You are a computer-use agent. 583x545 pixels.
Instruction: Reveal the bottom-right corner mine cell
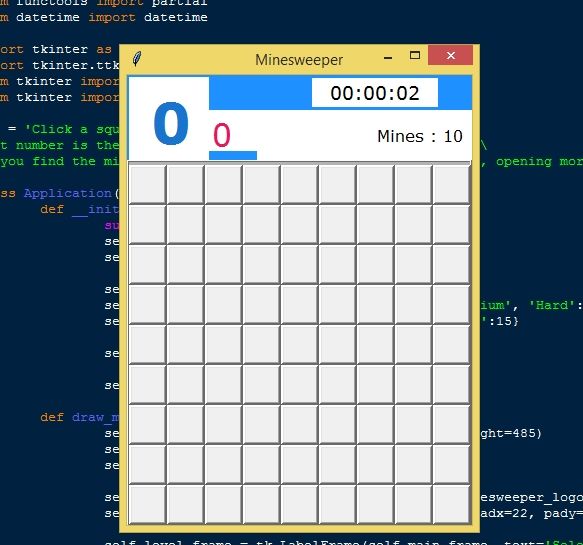tap(451, 504)
